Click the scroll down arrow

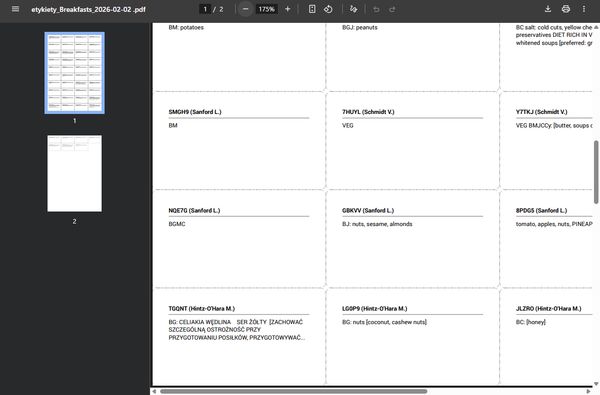[x=596, y=384]
